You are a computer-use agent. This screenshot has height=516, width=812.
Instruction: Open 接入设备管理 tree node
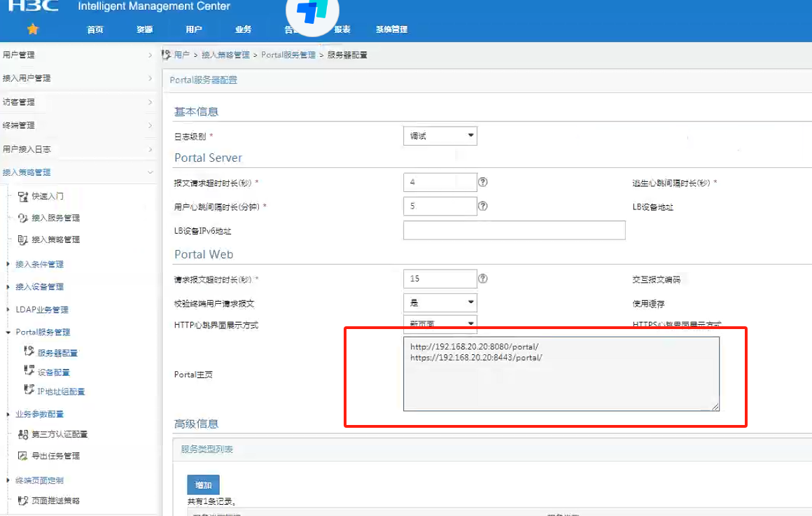coord(39,287)
